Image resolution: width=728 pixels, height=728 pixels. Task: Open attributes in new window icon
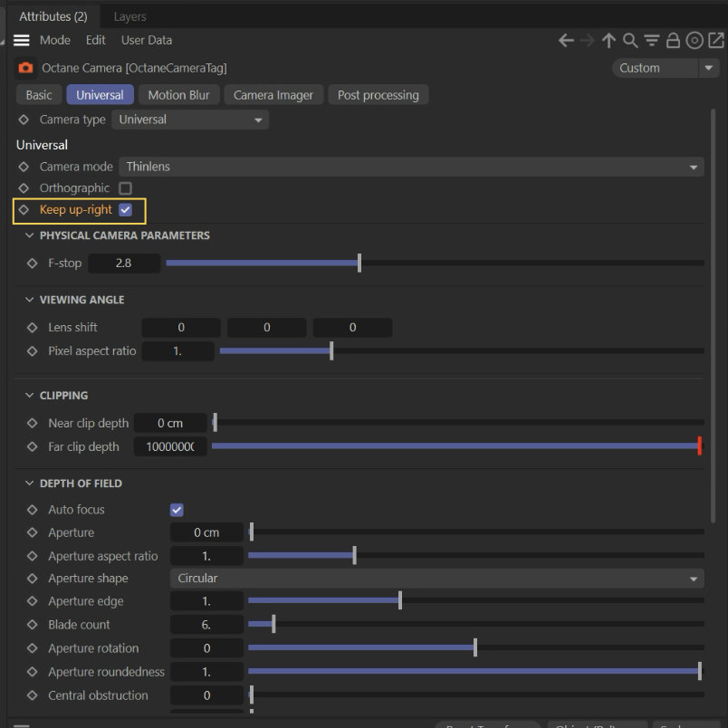[716, 41]
